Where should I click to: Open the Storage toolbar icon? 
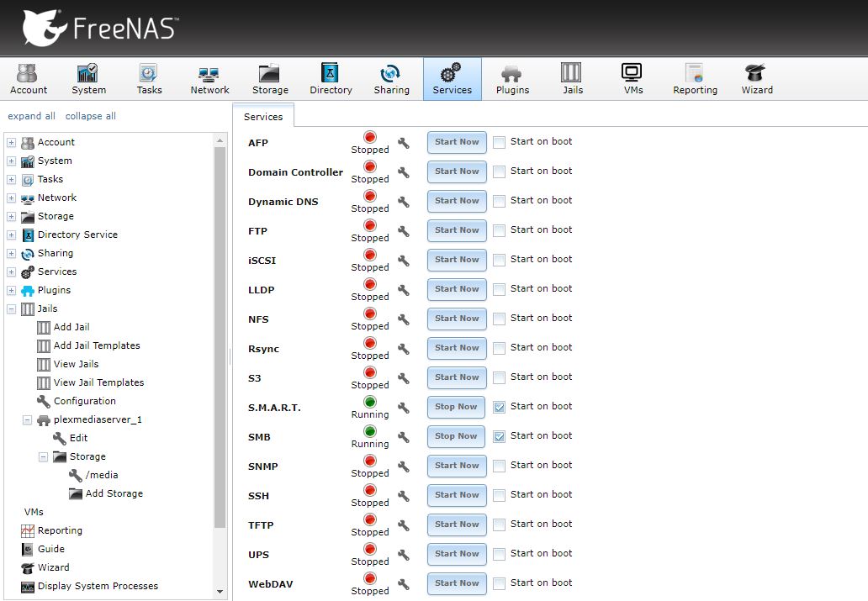pyautogui.click(x=270, y=79)
